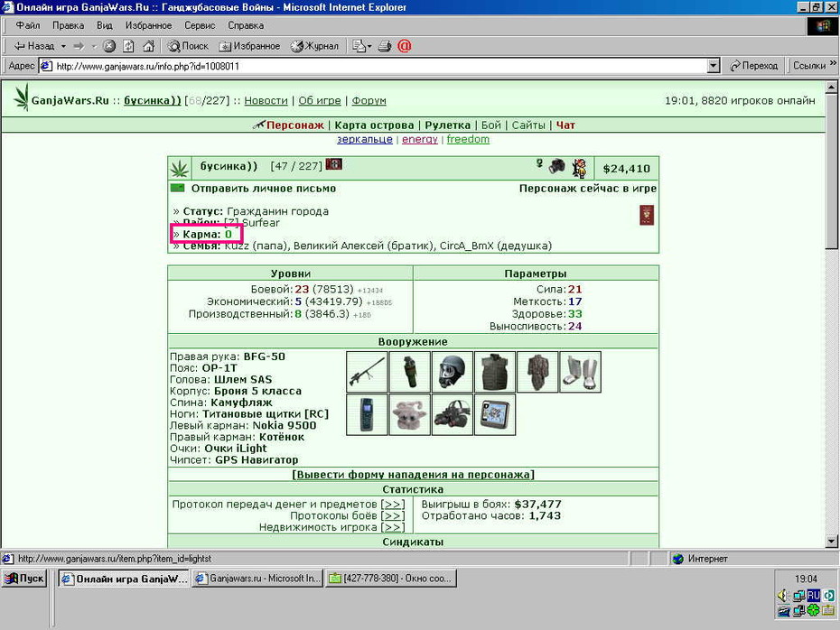840x630 pixels.
Task: Click Вывести форму нападения на персонажа
Action: click(413, 475)
